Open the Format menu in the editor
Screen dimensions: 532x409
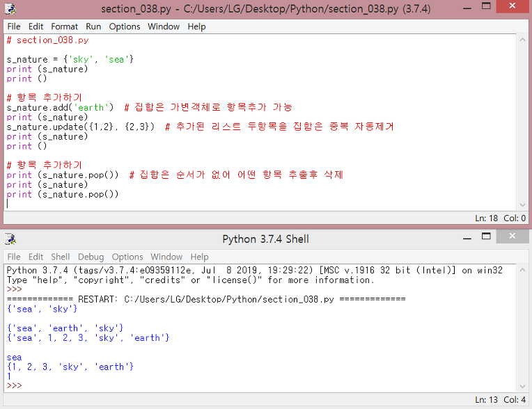point(65,26)
